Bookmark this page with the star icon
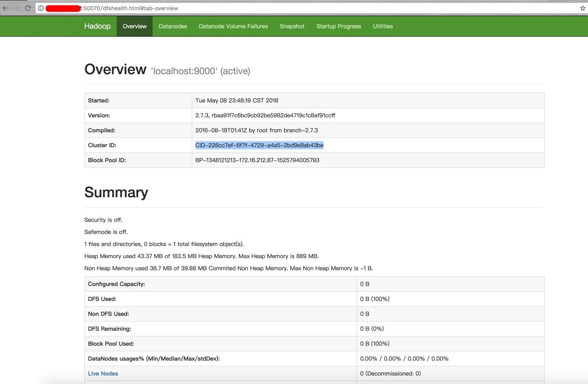This screenshot has height=384, width=588. 583,8
